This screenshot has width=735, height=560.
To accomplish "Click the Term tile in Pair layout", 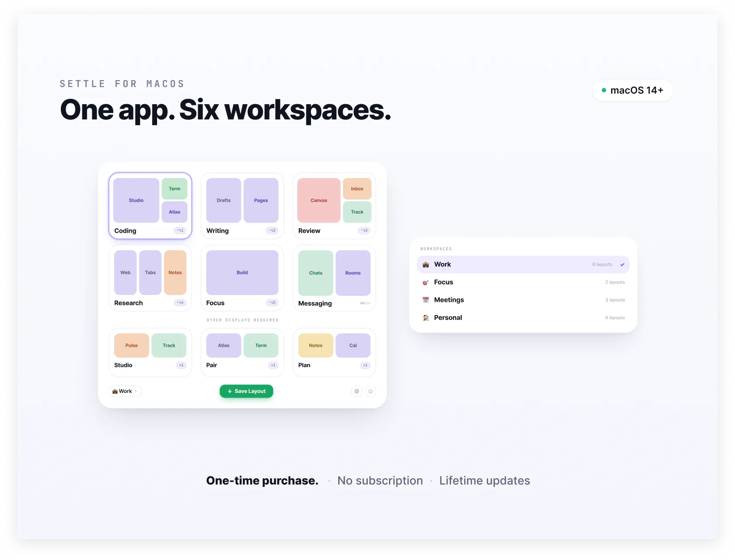I will [x=261, y=346].
